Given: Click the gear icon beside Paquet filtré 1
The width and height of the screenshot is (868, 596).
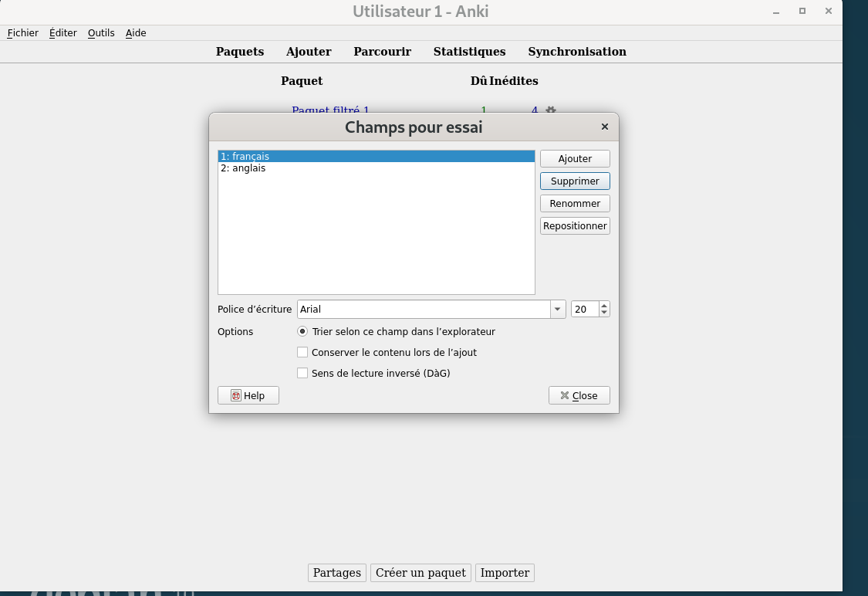Looking at the screenshot, I should coord(550,110).
